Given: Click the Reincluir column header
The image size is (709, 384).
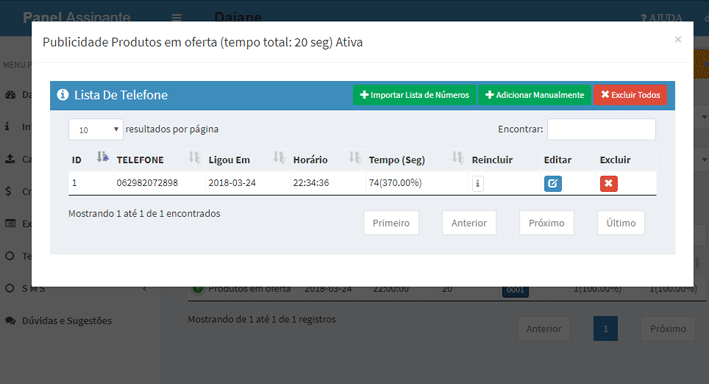Looking at the screenshot, I should (492, 160).
